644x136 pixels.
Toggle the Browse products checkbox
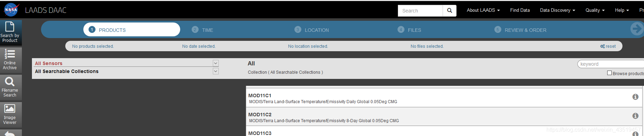tap(609, 73)
